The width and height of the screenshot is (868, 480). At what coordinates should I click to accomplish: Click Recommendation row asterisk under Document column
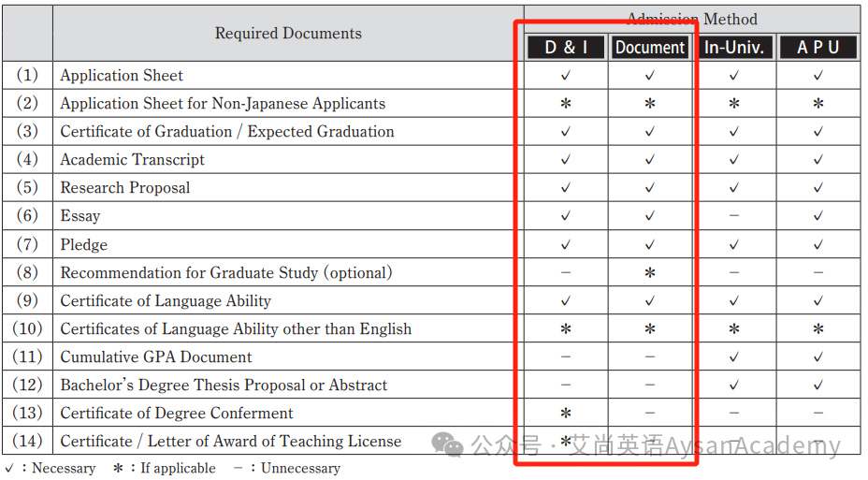pos(650,273)
